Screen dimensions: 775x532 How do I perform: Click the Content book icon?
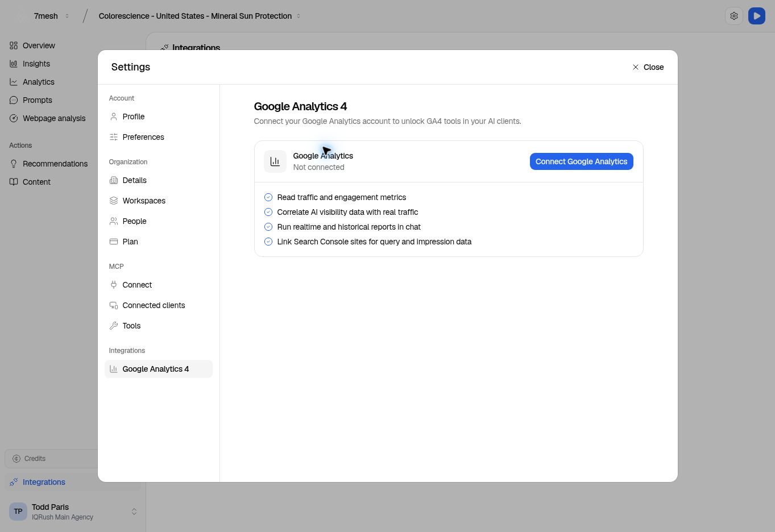click(14, 182)
